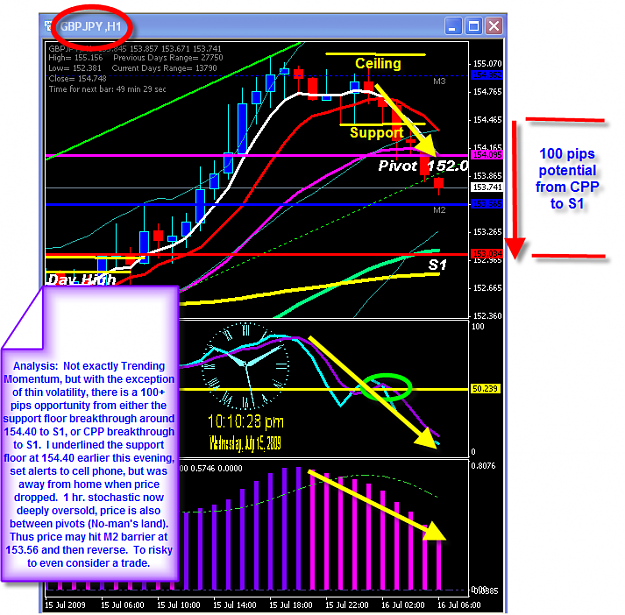Viewport: 625px width, 615px height.
Task: Click the 154.765 price scale value
Action: click(x=487, y=92)
